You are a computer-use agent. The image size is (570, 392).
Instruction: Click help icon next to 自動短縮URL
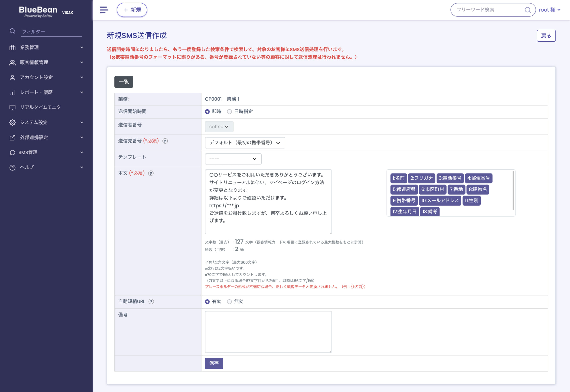click(151, 302)
